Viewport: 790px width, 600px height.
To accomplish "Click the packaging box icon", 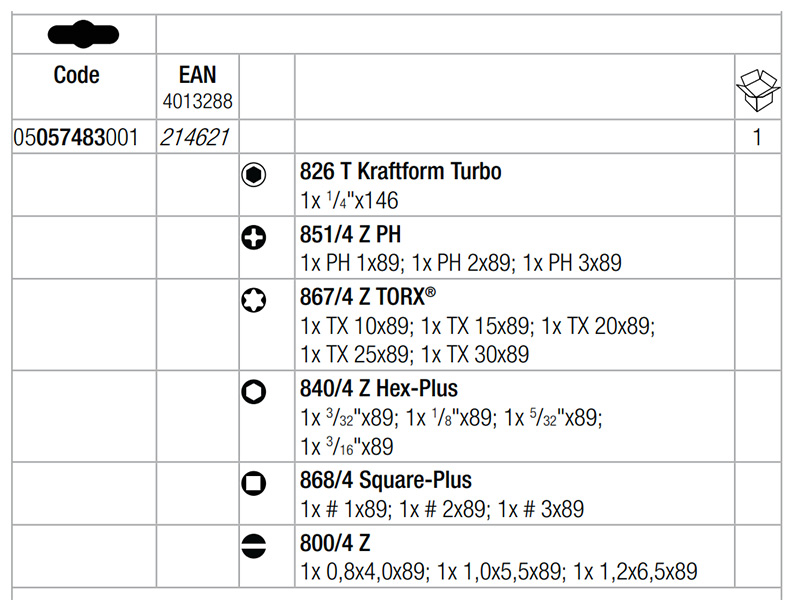I will coord(756,91).
